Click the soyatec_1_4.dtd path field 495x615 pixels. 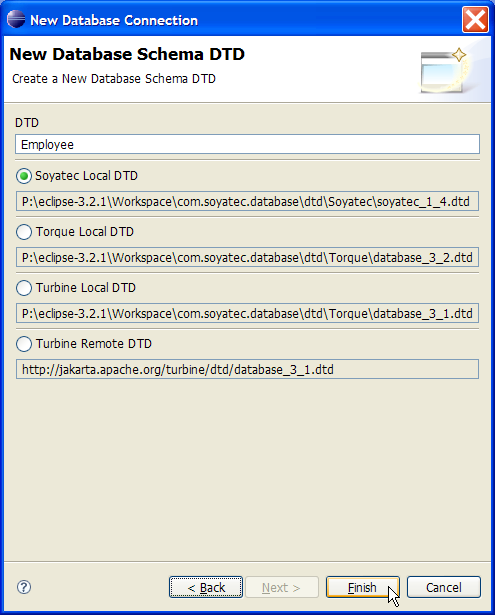click(247, 202)
